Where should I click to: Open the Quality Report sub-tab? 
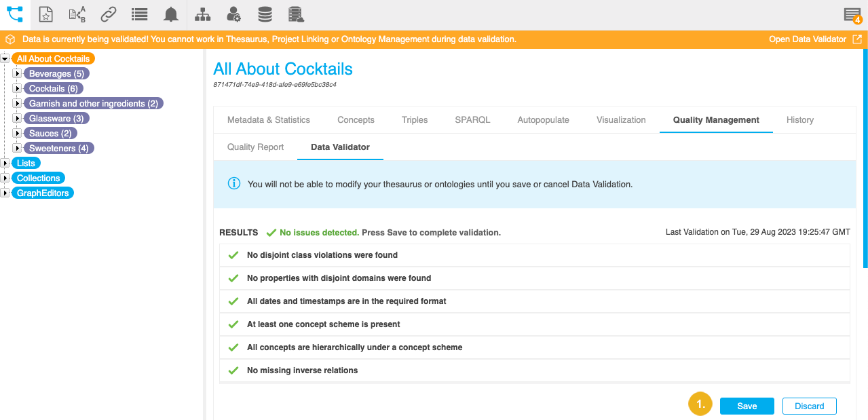[255, 147]
